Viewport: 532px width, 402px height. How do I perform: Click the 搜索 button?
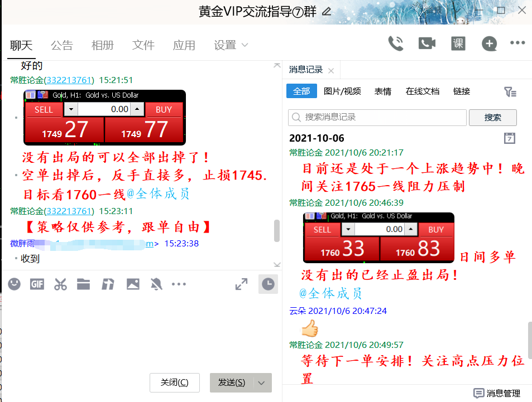[x=492, y=117]
